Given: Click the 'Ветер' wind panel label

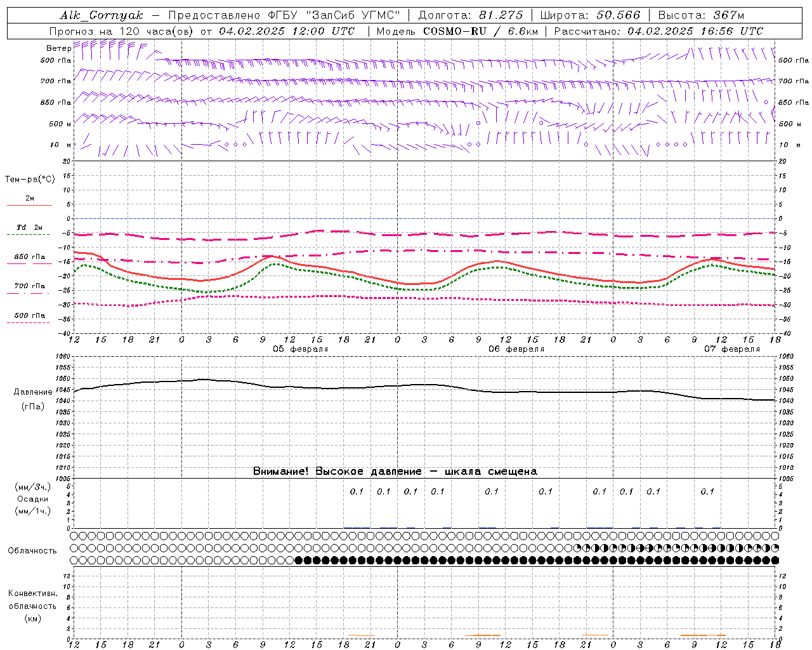Looking at the screenshot, I should (x=58, y=48).
